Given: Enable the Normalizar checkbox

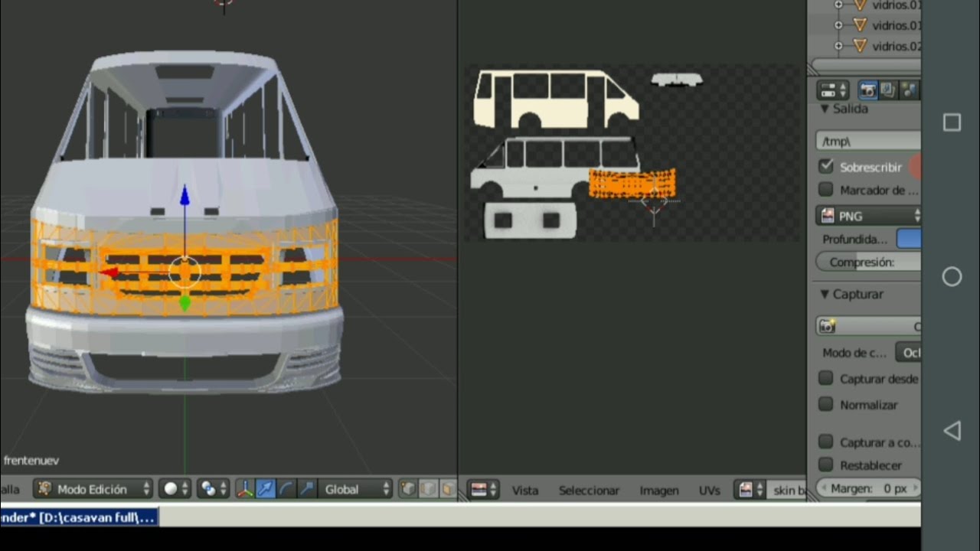Looking at the screenshot, I should click(826, 404).
